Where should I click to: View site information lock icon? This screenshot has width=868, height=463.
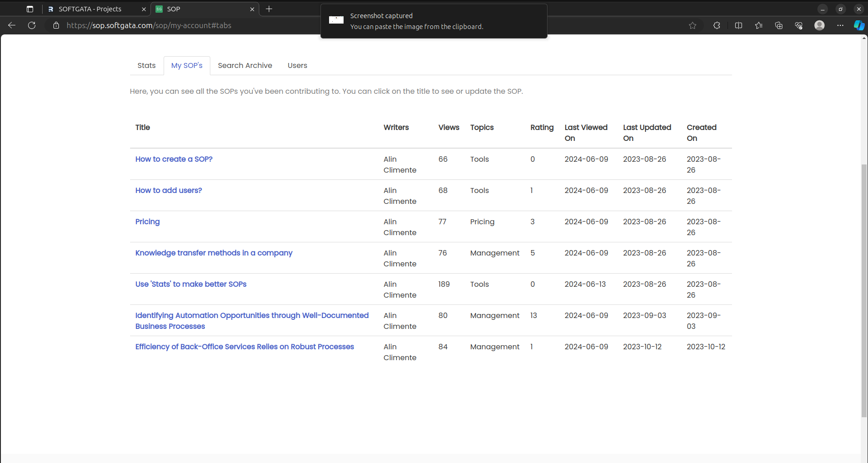click(56, 25)
